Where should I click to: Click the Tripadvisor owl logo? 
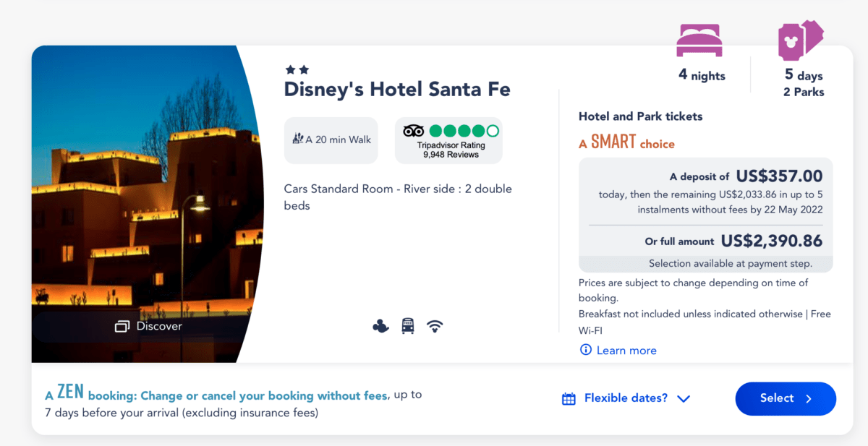coord(415,131)
